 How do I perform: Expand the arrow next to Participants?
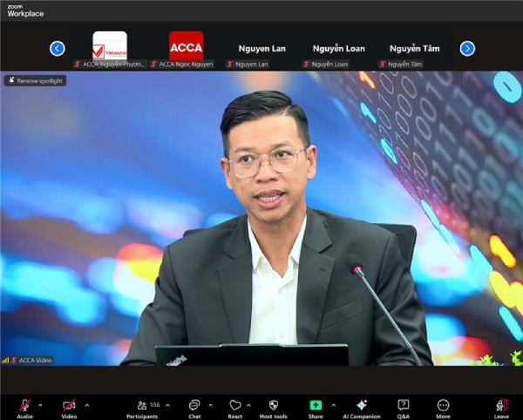[168, 405]
